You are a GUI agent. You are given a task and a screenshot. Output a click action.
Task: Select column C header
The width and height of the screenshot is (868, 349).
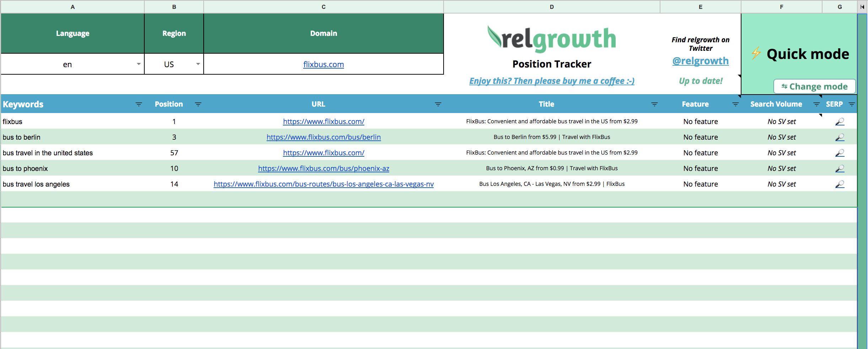point(323,7)
